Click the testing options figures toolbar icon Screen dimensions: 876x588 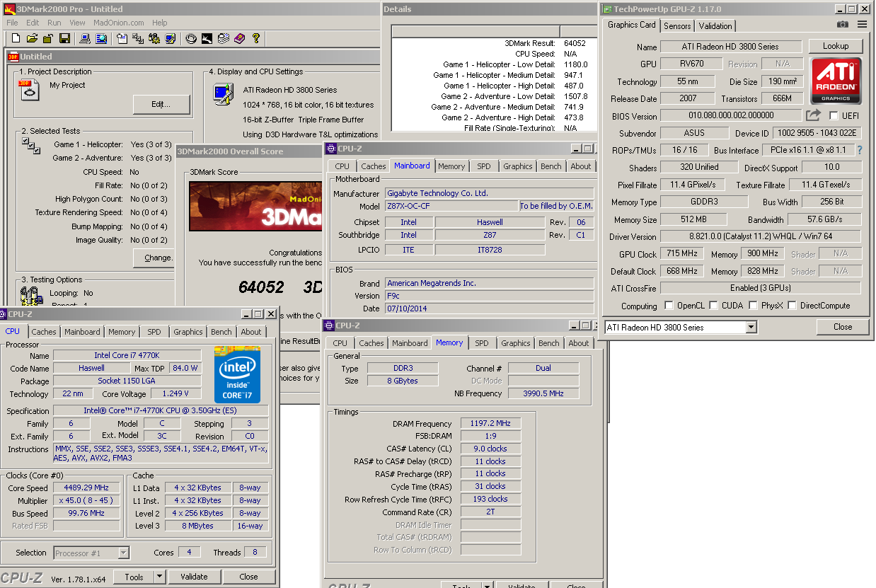coord(154,38)
